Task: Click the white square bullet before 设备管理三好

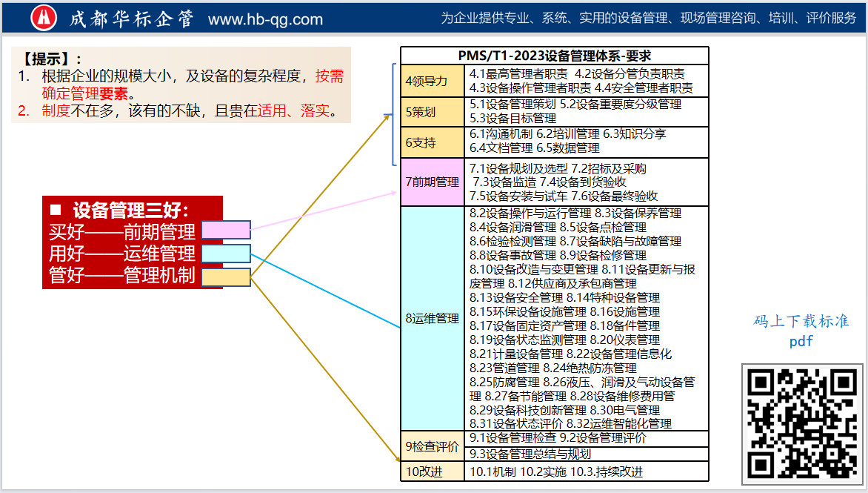Action: pos(56,209)
